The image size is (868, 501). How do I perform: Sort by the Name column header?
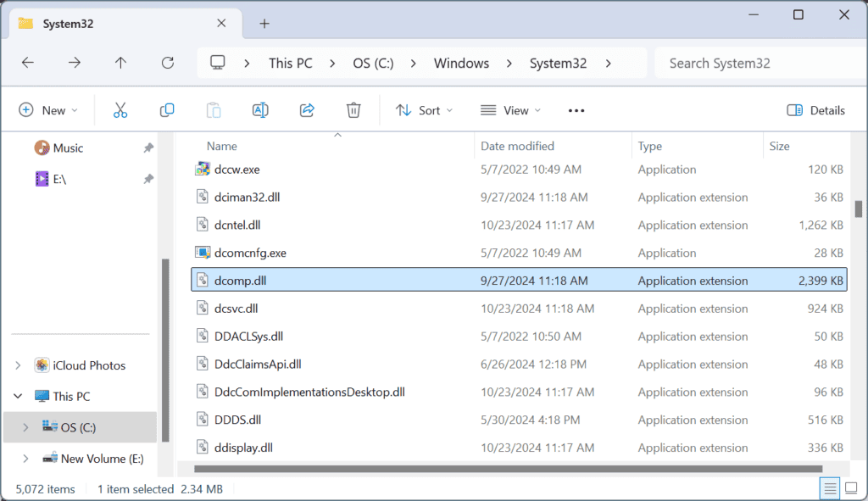pos(221,146)
